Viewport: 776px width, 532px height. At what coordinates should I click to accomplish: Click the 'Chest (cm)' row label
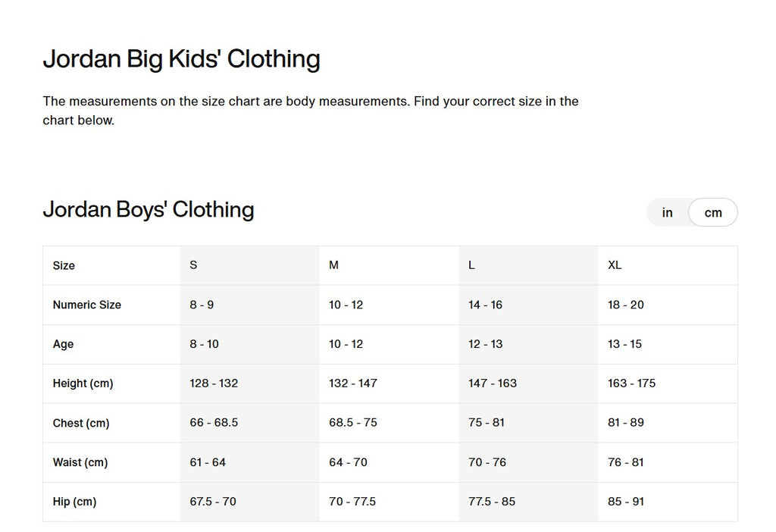click(81, 423)
